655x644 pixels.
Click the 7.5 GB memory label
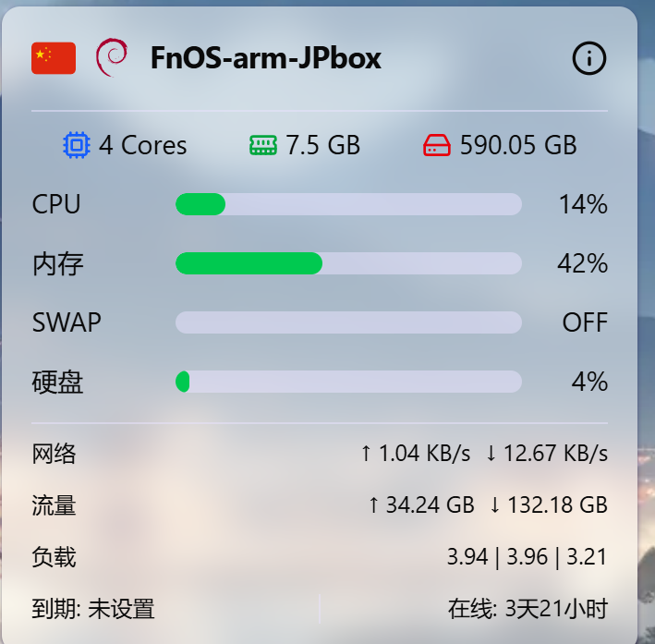[x=322, y=145]
